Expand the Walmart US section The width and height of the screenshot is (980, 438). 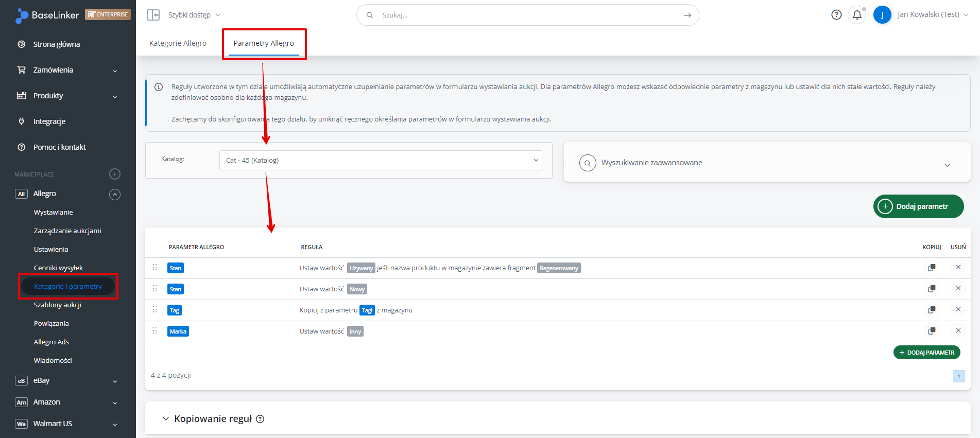coord(115,425)
